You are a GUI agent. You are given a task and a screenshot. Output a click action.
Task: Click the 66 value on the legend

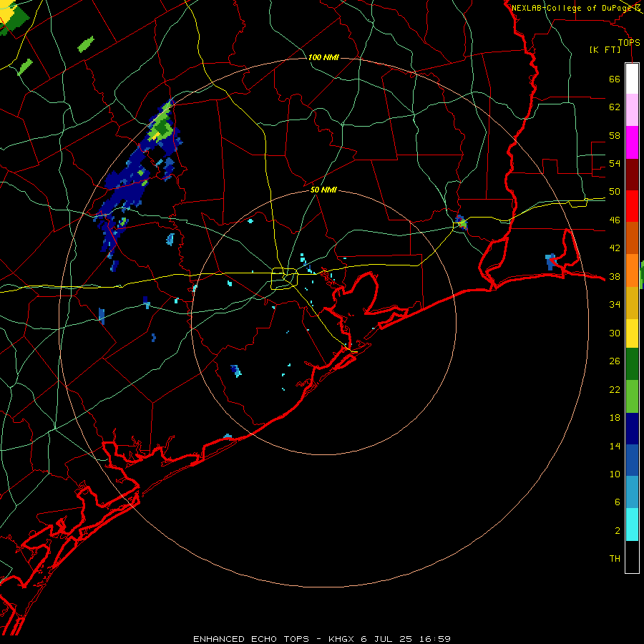pyautogui.click(x=615, y=79)
